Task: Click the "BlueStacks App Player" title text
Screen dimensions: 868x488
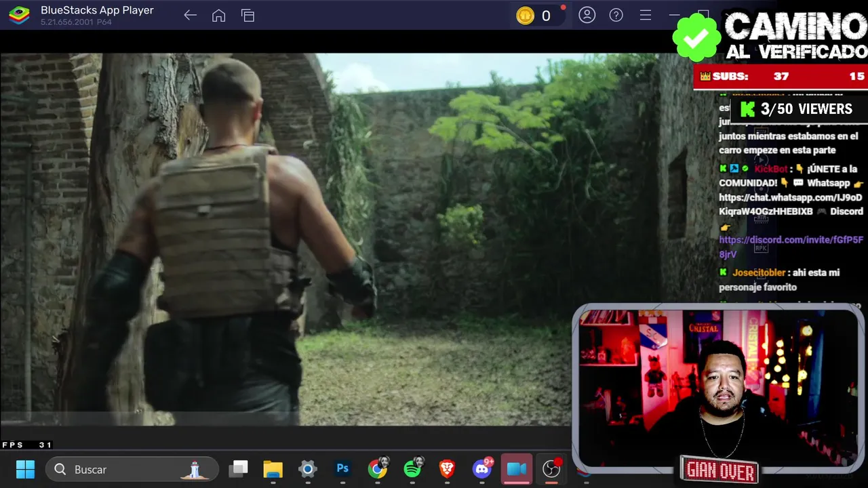Action: click(97, 10)
